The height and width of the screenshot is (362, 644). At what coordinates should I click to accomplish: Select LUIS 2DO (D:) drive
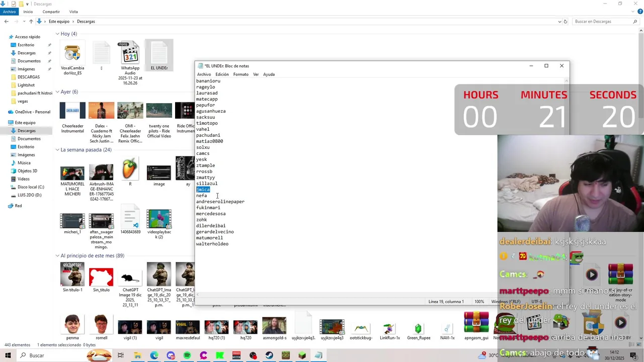coord(29,195)
